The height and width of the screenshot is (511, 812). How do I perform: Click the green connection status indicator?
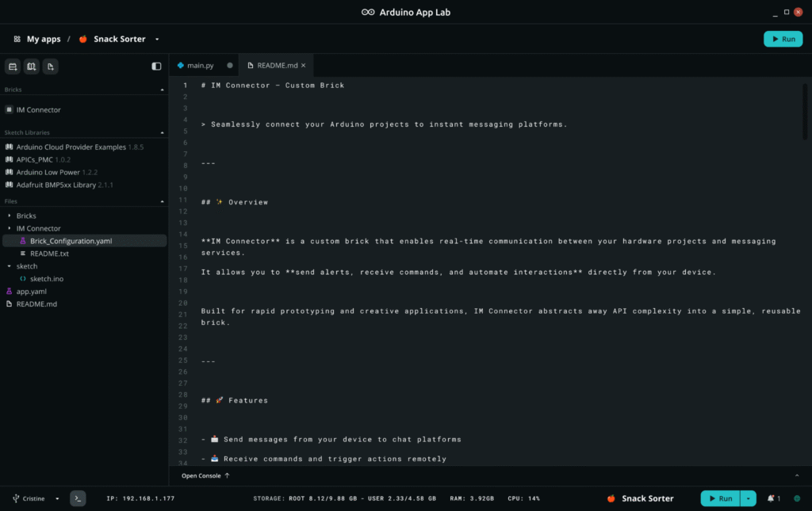(x=797, y=498)
